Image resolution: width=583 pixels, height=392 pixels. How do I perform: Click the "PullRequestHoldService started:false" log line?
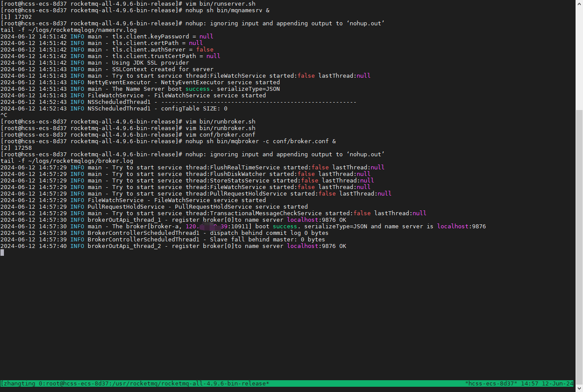196,194
